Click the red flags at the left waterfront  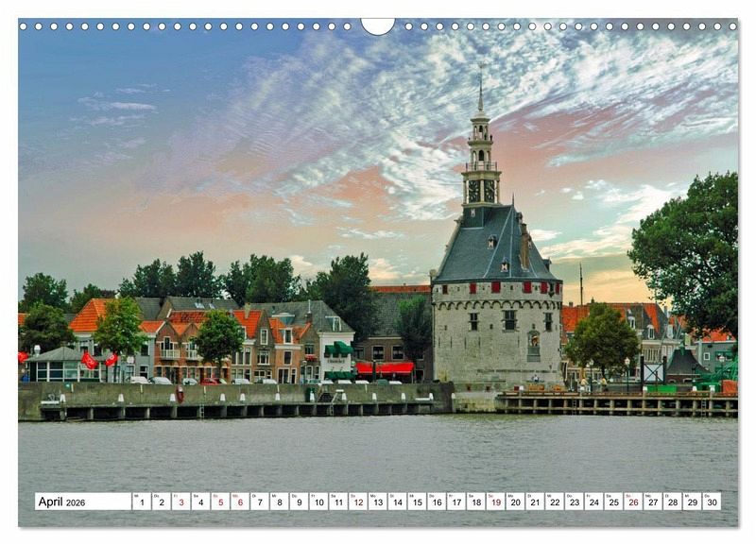tap(90, 361)
